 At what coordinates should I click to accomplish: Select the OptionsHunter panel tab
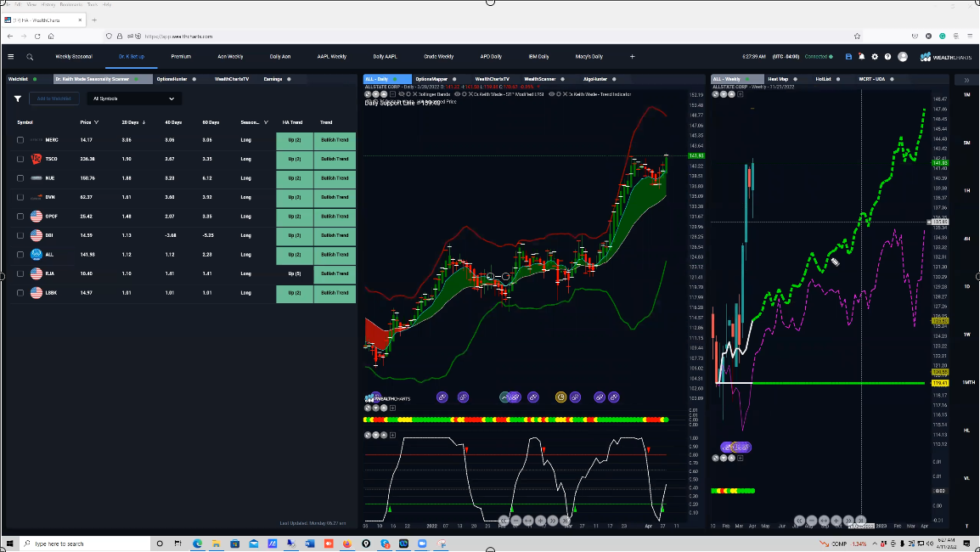(172, 79)
